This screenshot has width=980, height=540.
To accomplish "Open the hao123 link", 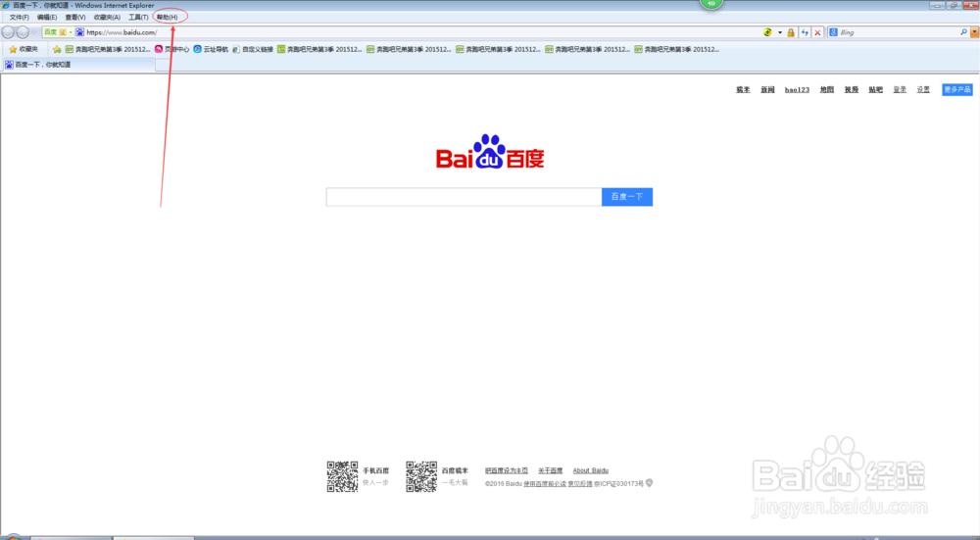I will (797, 90).
